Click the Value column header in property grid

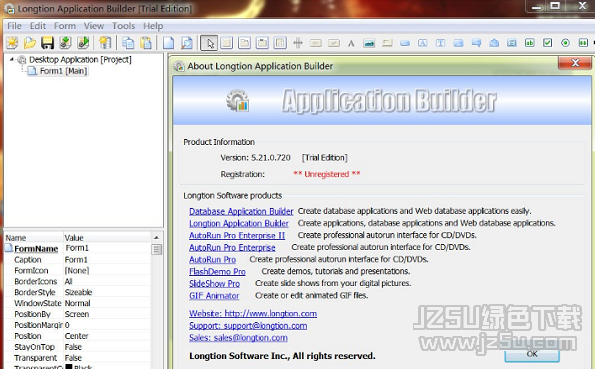coord(107,238)
